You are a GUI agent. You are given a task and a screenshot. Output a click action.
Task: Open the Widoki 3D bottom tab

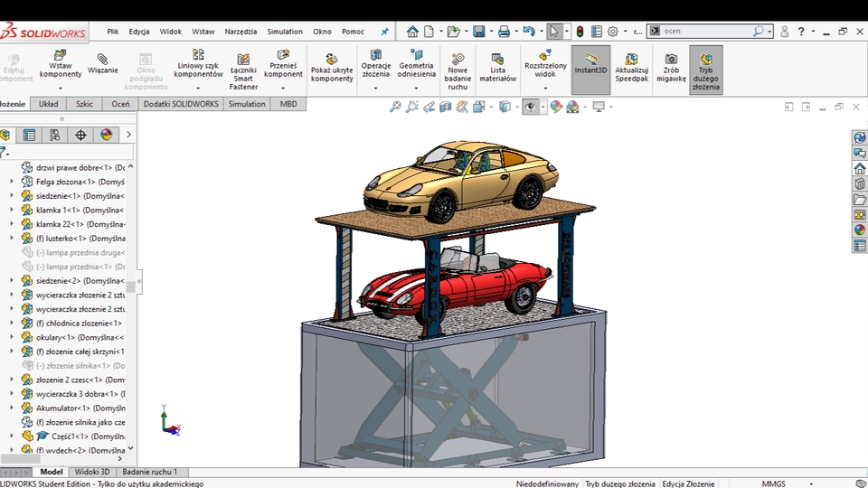[92, 472]
